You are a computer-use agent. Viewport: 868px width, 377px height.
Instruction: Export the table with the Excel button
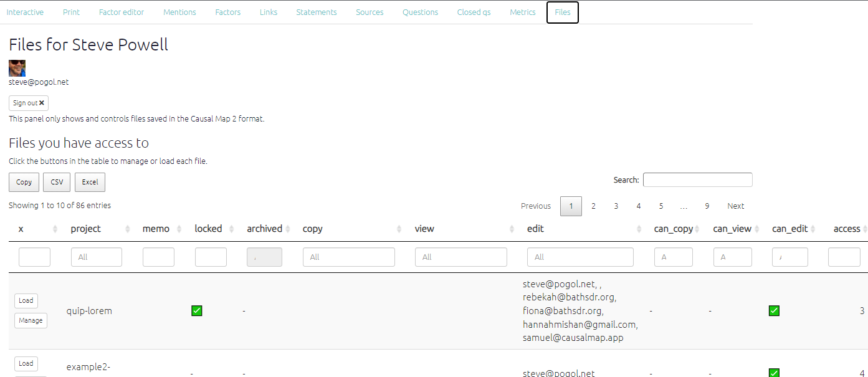point(90,182)
